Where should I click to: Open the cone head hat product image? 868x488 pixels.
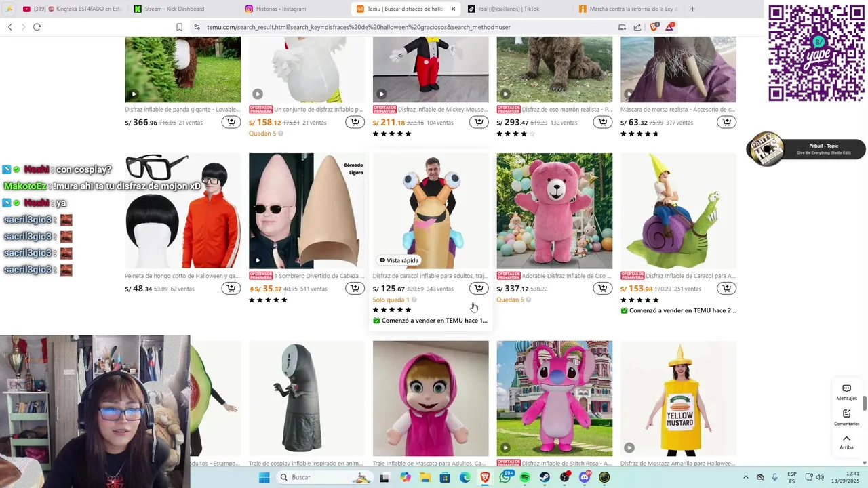tap(307, 211)
